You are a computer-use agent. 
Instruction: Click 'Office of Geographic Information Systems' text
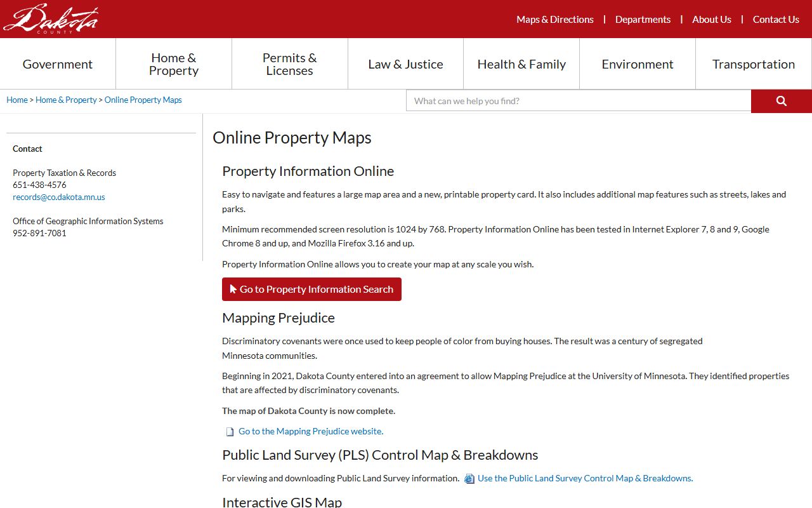point(88,221)
